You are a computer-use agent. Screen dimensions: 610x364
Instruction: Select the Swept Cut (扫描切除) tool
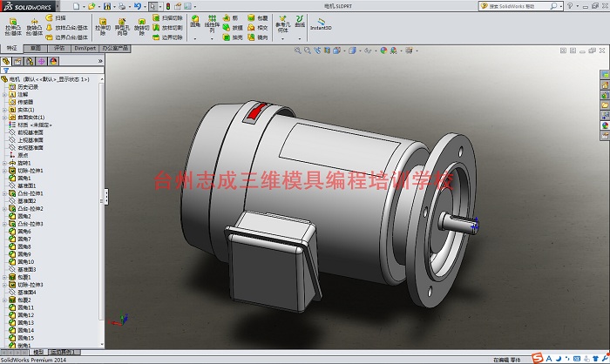[167, 18]
